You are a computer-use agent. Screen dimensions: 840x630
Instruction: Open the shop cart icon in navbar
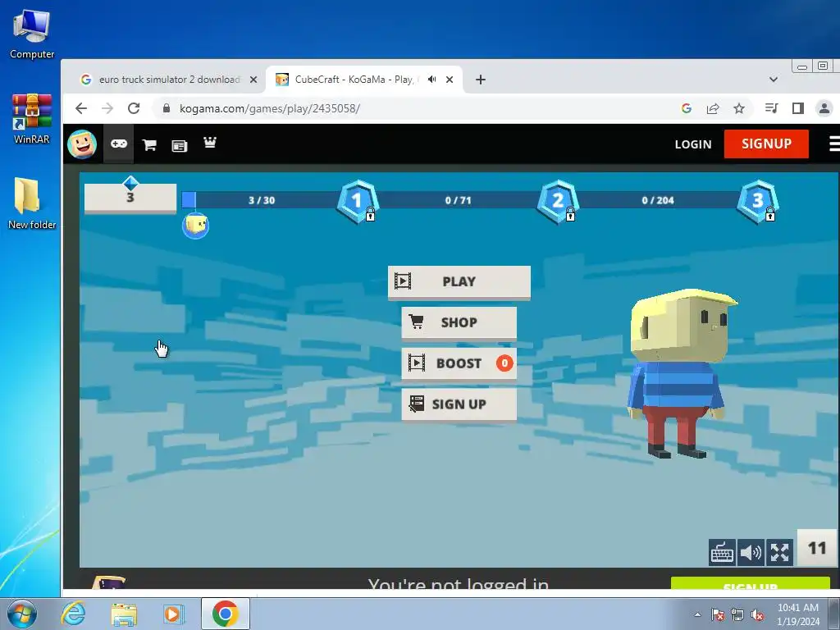149,144
